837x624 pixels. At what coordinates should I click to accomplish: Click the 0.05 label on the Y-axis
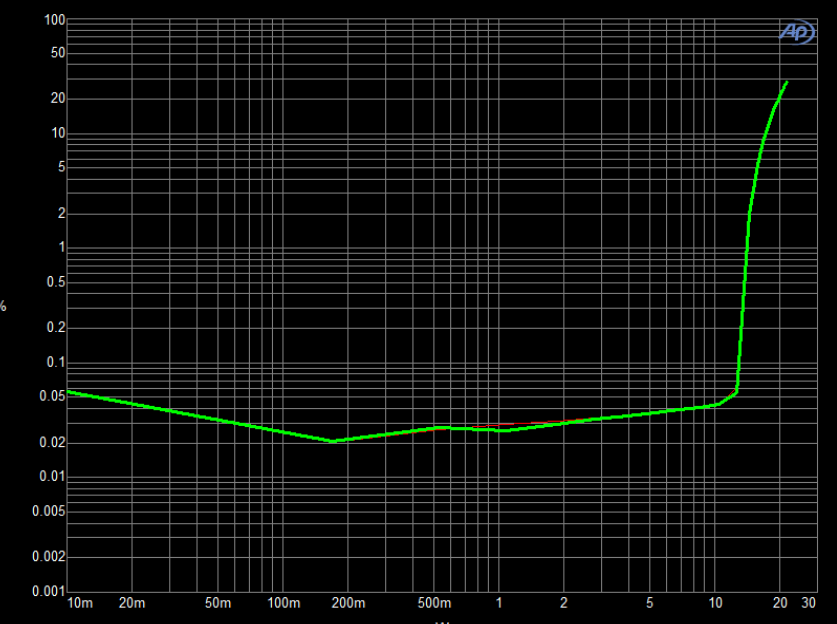[52, 396]
